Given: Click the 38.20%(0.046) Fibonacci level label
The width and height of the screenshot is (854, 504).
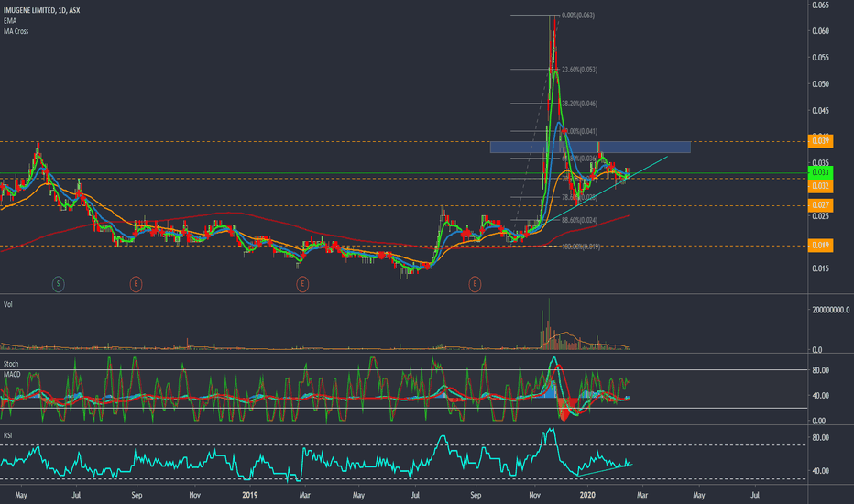Looking at the screenshot, I should click(x=579, y=103).
